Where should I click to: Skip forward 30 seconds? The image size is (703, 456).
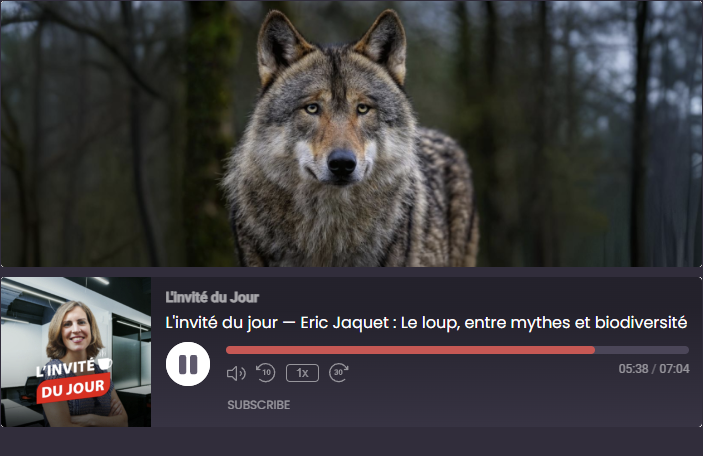(x=339, y=373)
